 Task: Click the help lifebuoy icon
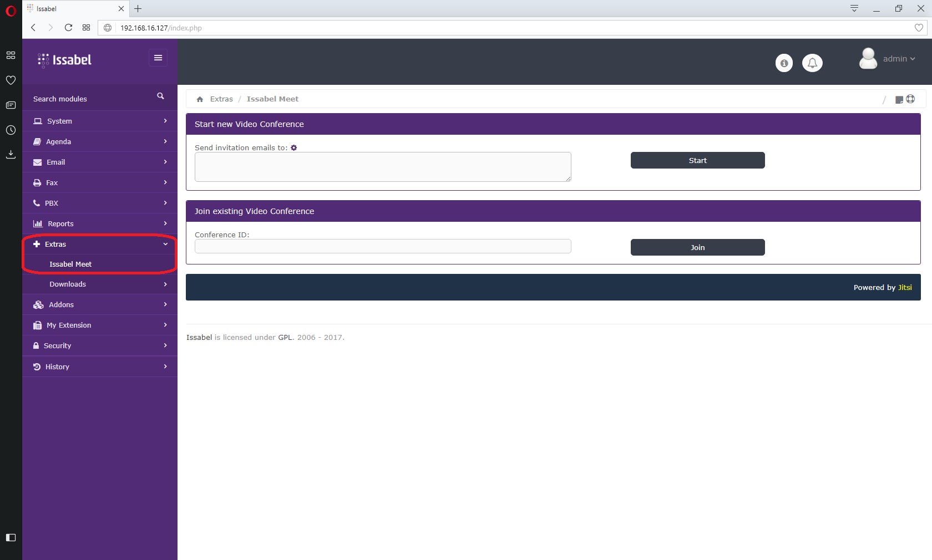910,99
